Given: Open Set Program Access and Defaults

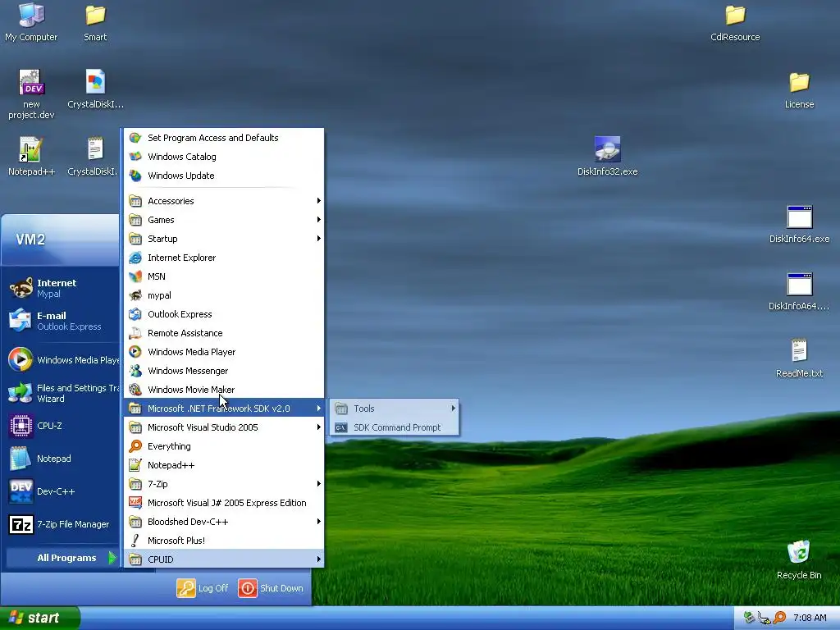Looking at the screenshot, I should (x=224, y=138).
